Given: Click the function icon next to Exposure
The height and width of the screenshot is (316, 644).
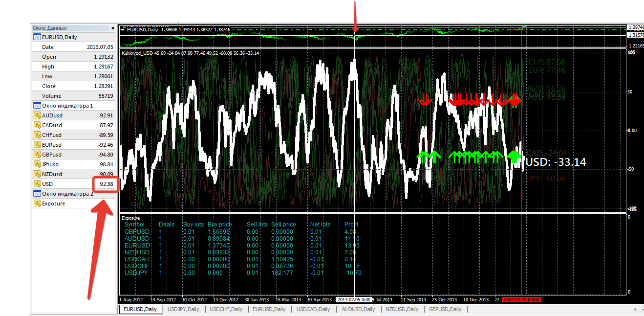Looking at the screenshot, I should (37, 203).
